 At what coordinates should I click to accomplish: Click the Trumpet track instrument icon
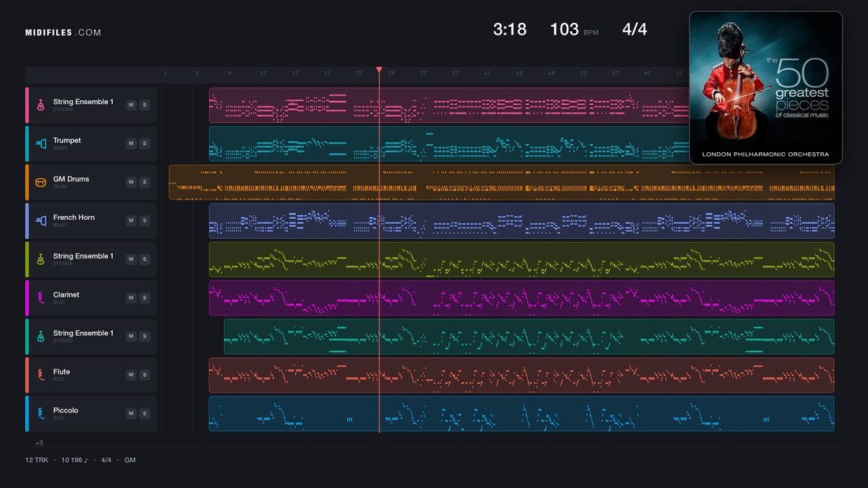[x=40, y=143]
